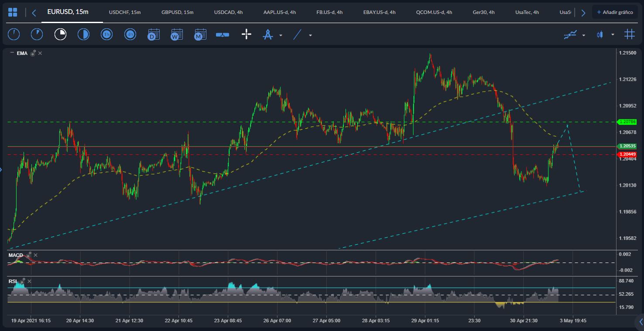Open EMA indicator settings gear
The width and height of the screenshot is (644, 331).
click(33, 53)
